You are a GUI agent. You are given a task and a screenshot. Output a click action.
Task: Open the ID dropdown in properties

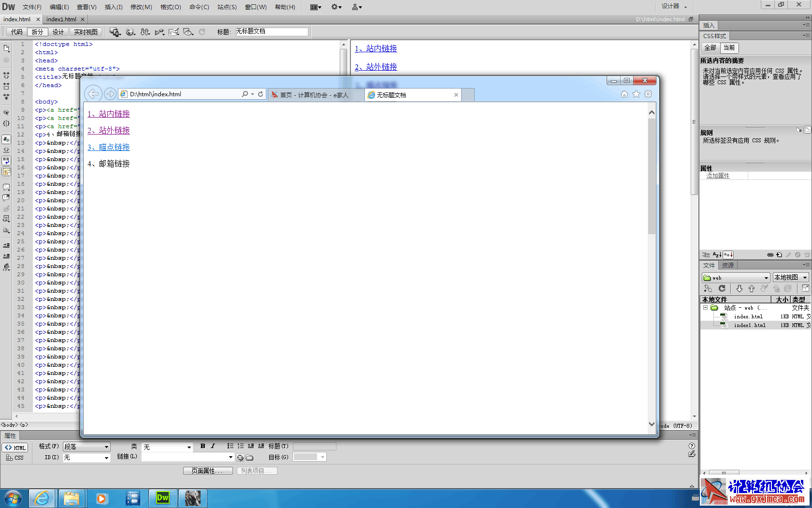[x=87, y=457]
